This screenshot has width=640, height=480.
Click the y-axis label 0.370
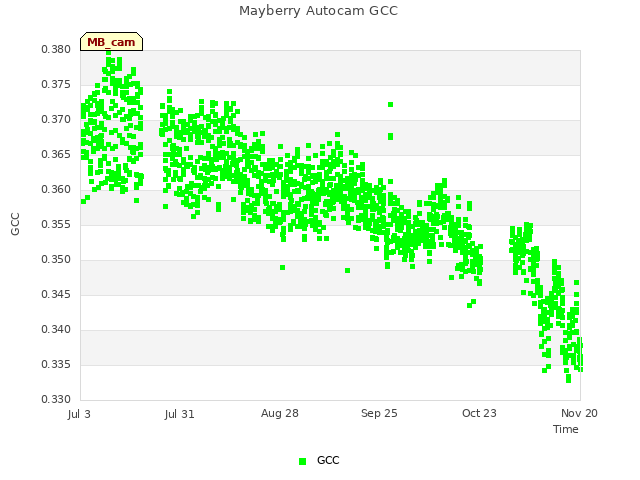(x=56, y=120)
